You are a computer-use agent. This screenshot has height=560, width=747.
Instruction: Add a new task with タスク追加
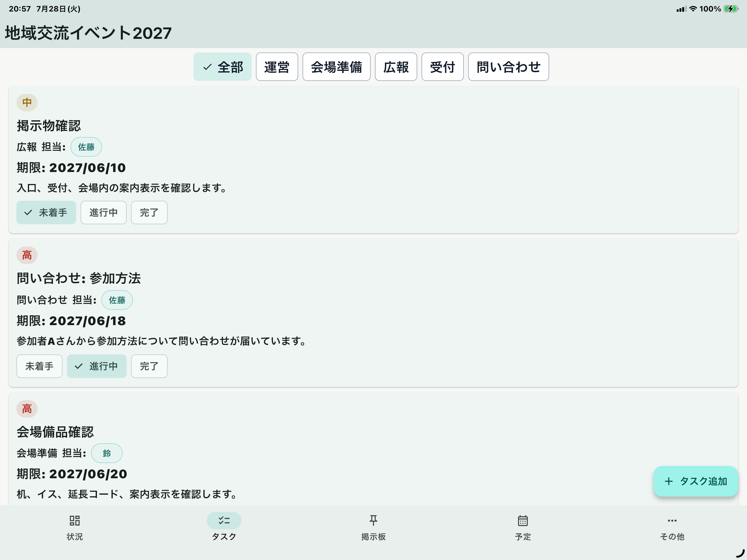[x=696, y=481]
